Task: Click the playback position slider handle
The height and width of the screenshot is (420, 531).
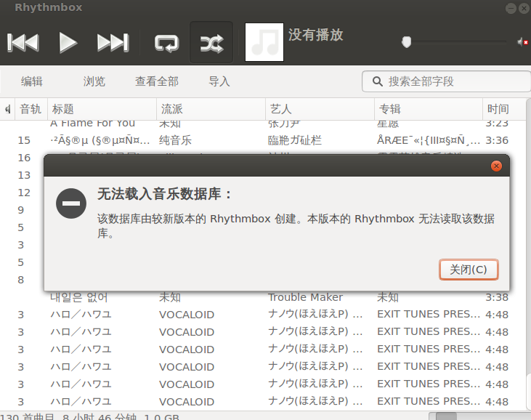Action: click(x=406, y=42)
